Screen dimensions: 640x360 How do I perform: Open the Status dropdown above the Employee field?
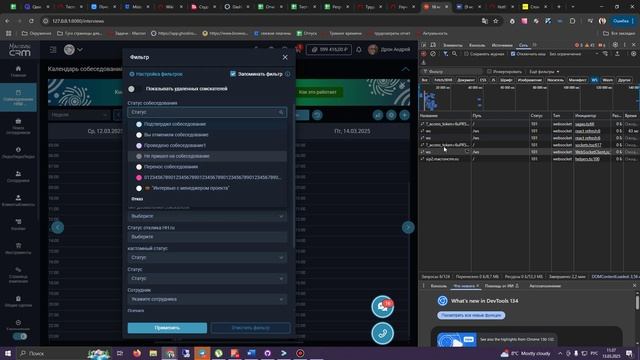(207, 278)
